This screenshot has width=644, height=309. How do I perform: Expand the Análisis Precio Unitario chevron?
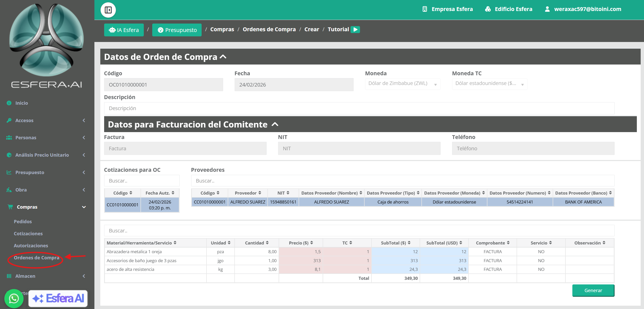pyautogui.click(x=84, y=155)
